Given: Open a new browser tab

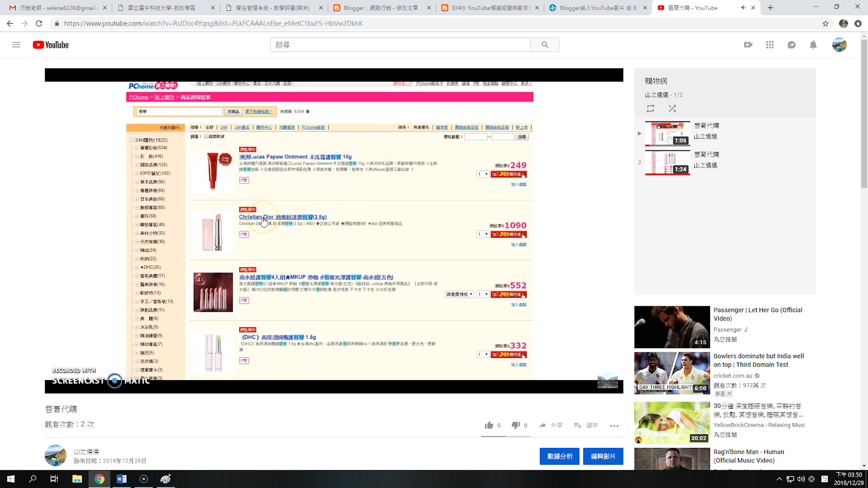Looking at the screenshot, I should (770, 8).
